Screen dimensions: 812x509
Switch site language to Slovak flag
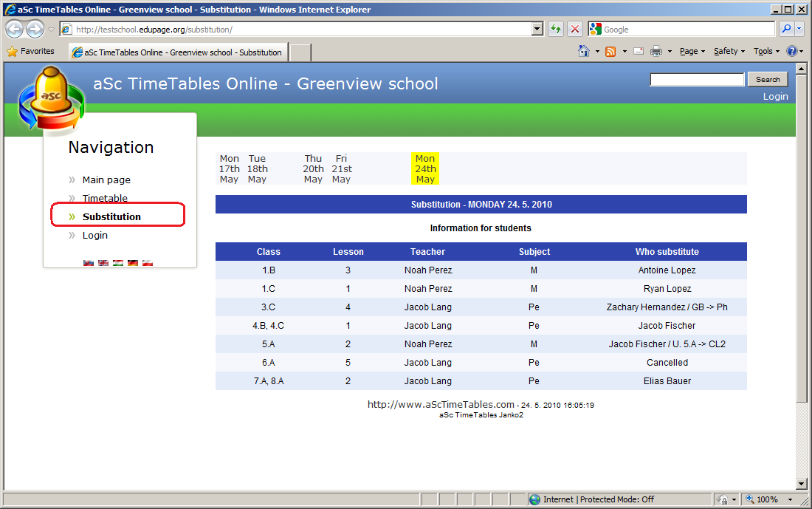(x=89, y=263)
